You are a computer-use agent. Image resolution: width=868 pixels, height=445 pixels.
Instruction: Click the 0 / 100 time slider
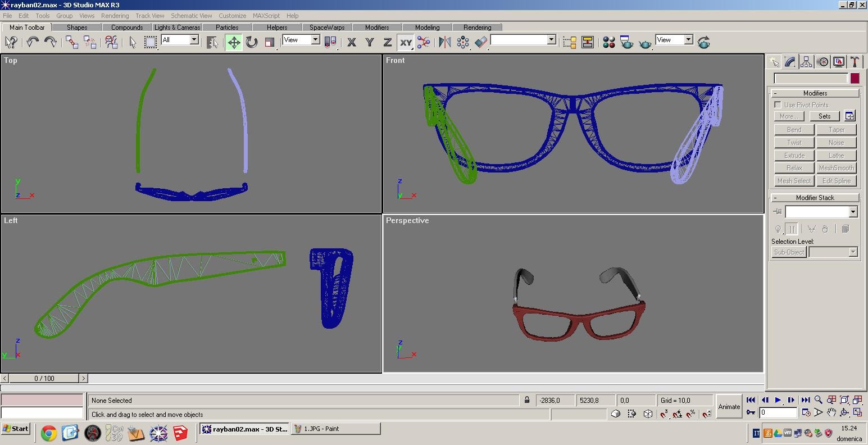[44, 379]
